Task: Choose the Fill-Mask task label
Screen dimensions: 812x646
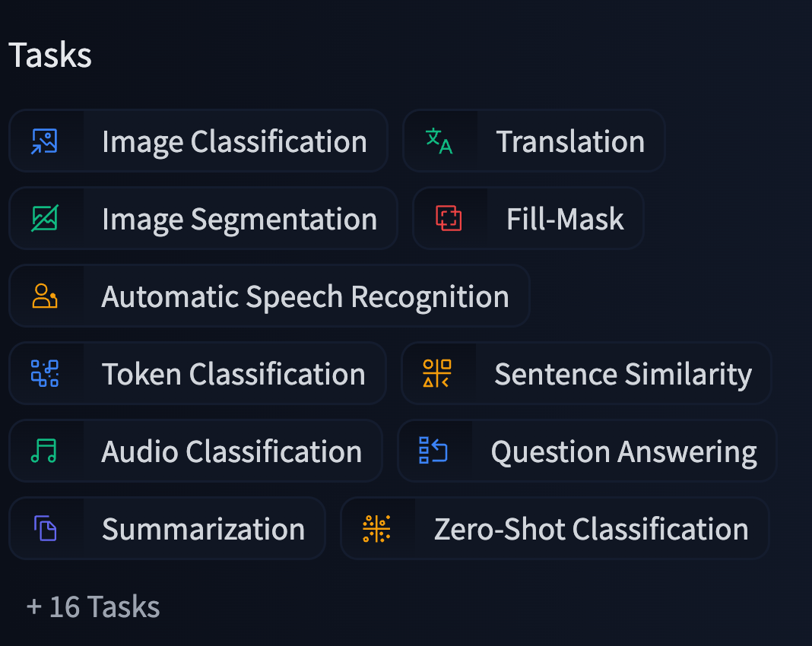Action: pyautogui.click(x=565, y=220)
